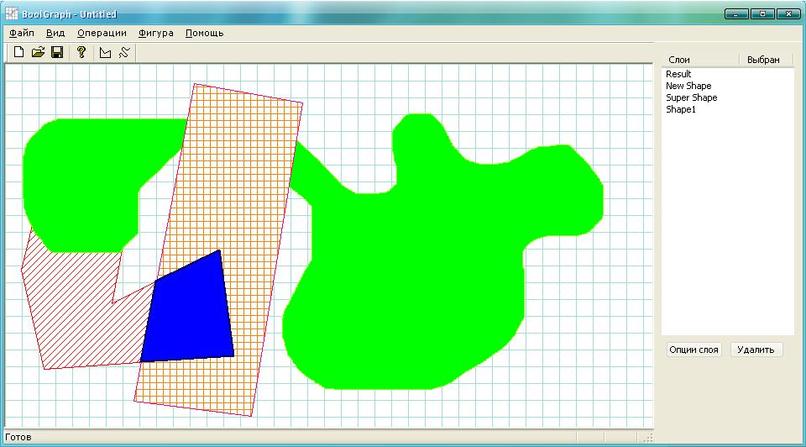Click the Готов status bar text
806x447 pixels.
click(18, 437)
